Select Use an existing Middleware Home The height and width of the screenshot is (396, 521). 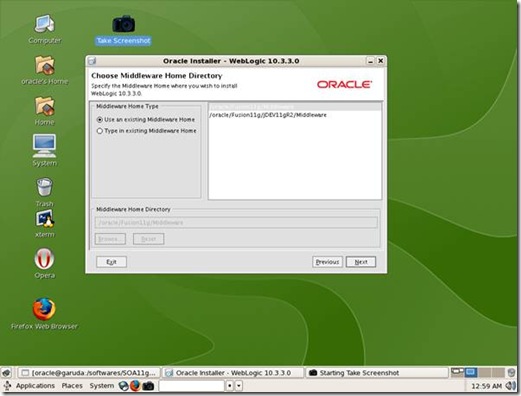click(x=146, y=119)
